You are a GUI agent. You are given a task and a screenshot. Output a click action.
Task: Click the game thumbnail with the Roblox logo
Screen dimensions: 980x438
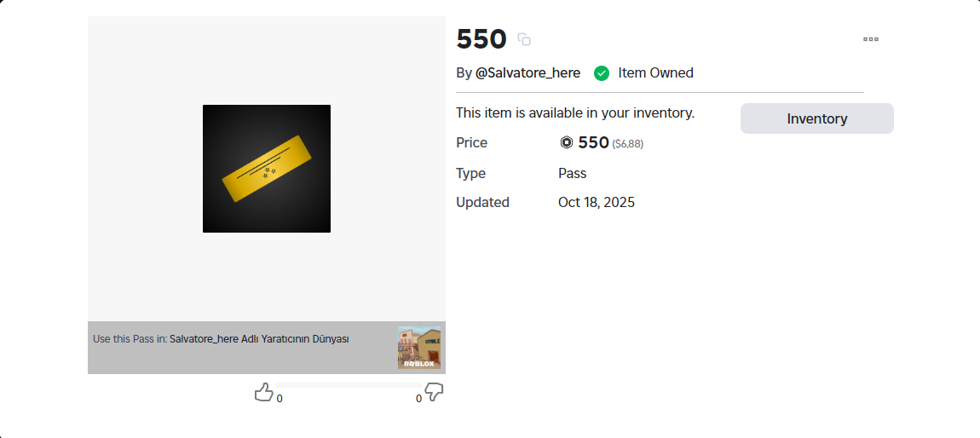(419, 348)
